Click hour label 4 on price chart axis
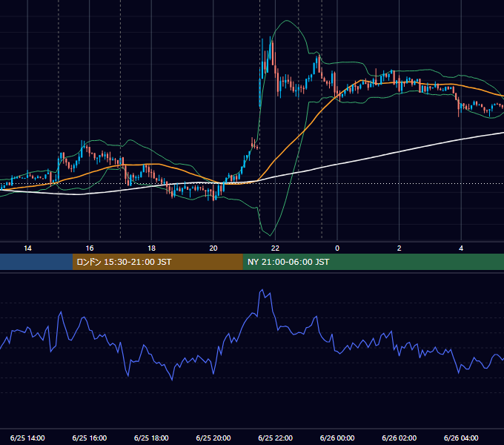Screen dimensions: 504x445 pos(461,248)
